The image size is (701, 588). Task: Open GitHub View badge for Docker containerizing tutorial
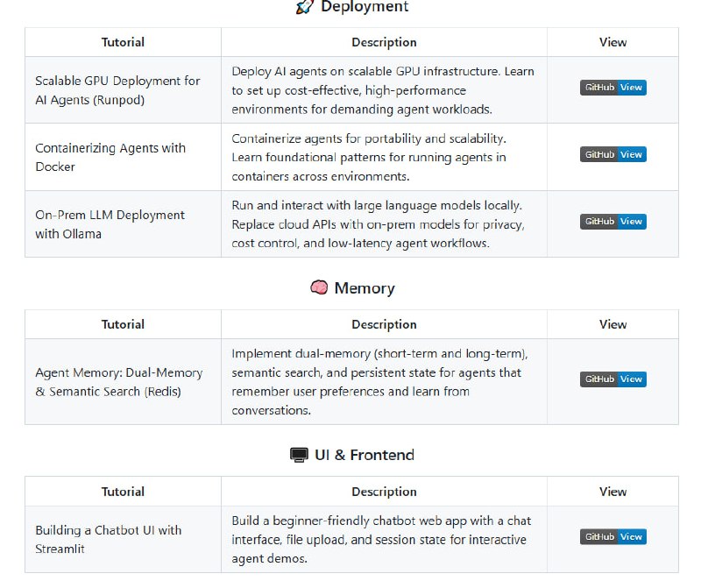point(612,154)
